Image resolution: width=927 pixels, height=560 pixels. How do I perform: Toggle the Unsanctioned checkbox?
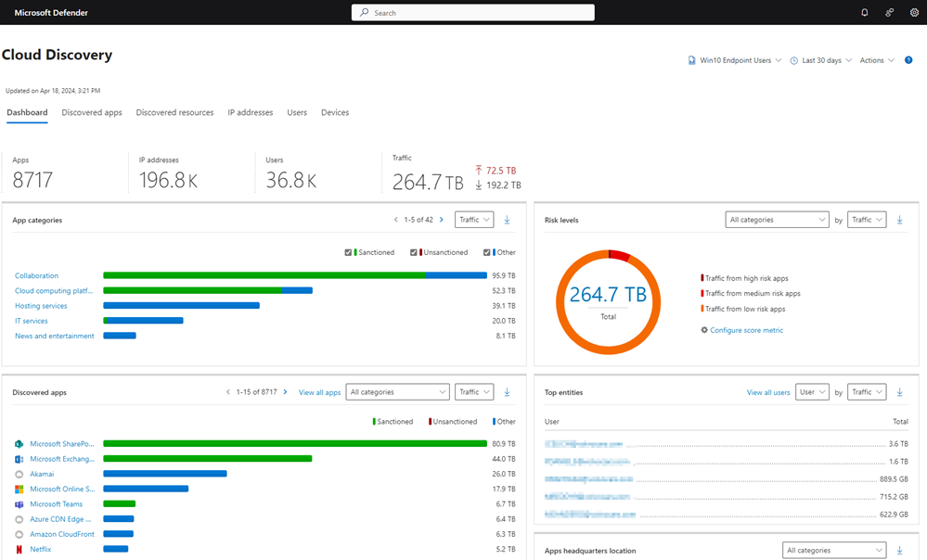pos(414,252)
